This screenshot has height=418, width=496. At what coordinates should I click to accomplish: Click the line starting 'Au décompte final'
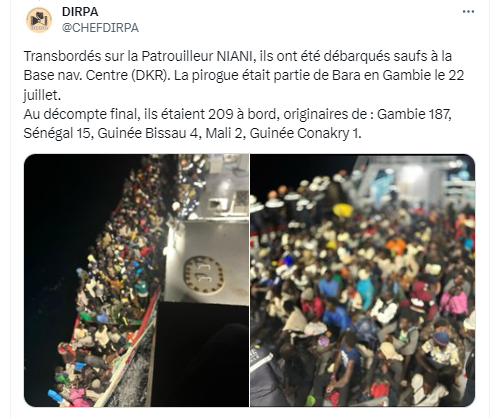point(238,114)
